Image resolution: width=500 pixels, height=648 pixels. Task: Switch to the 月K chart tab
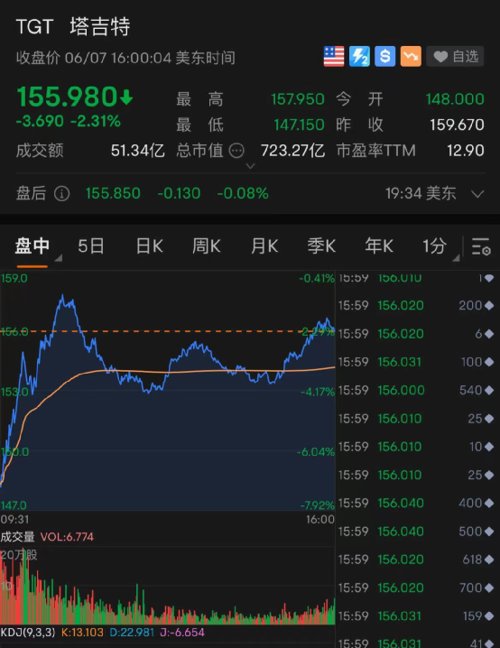click(x=264, y=246)
